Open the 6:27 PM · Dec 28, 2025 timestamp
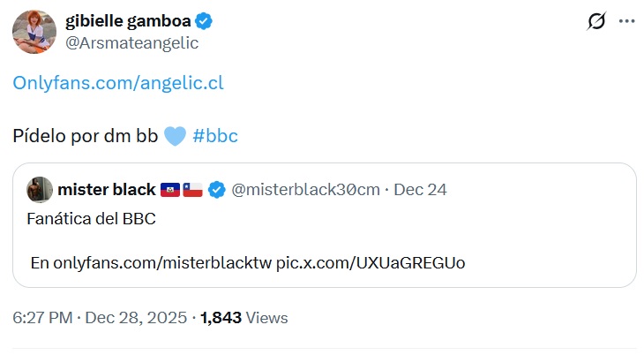 (x=98, y=318)
